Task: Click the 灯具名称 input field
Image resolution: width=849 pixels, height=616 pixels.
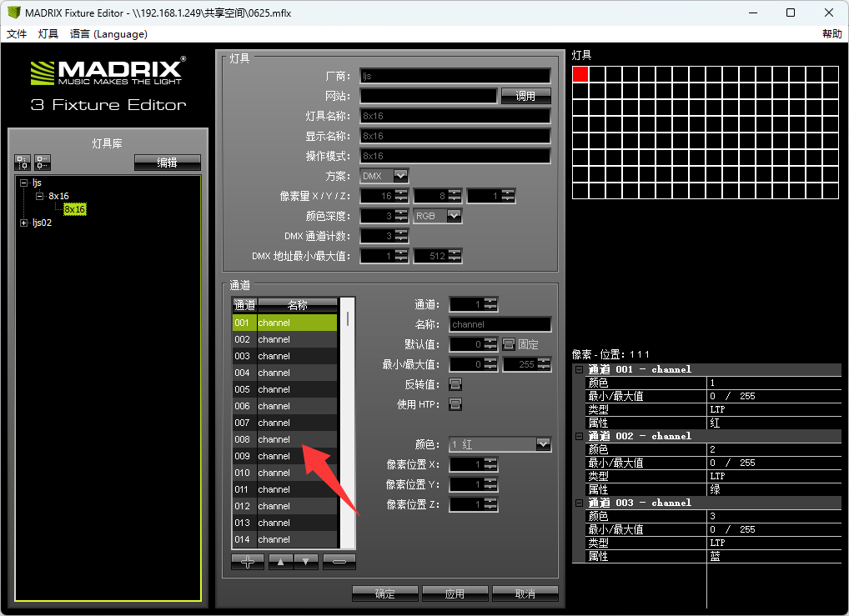Action: (455, 116)
